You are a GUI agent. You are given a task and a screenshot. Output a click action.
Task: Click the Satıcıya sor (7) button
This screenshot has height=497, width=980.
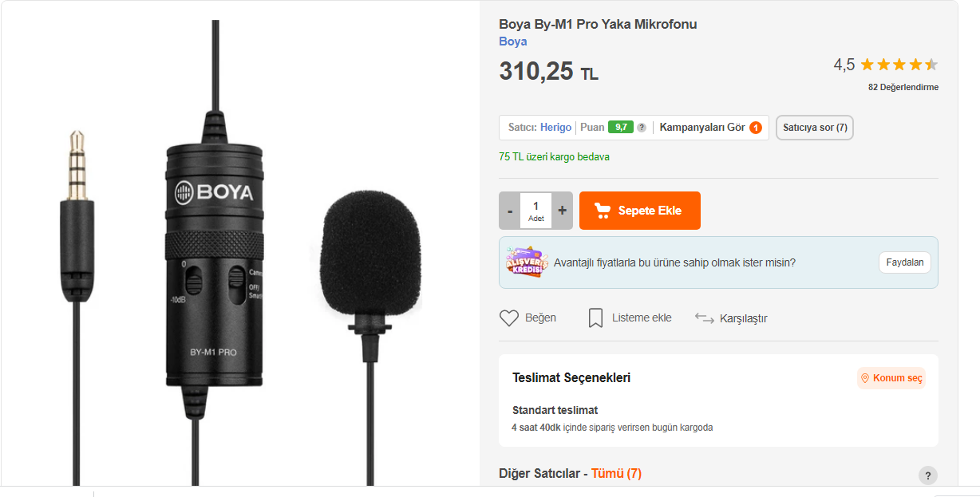click(x=815, y=128)
